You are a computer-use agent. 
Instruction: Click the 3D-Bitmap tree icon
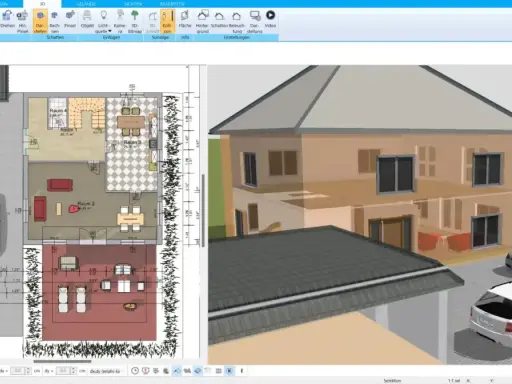(x=135, y=15)
